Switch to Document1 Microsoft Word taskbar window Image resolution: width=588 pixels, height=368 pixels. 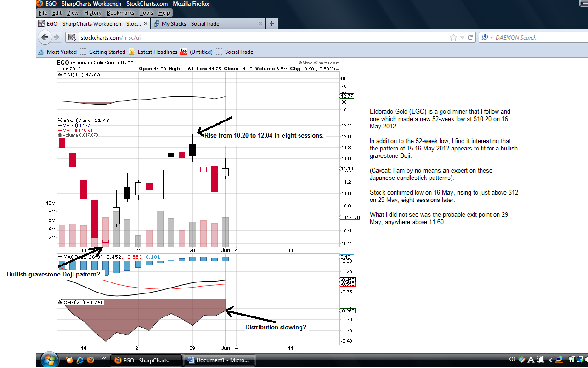pos(220,360)
